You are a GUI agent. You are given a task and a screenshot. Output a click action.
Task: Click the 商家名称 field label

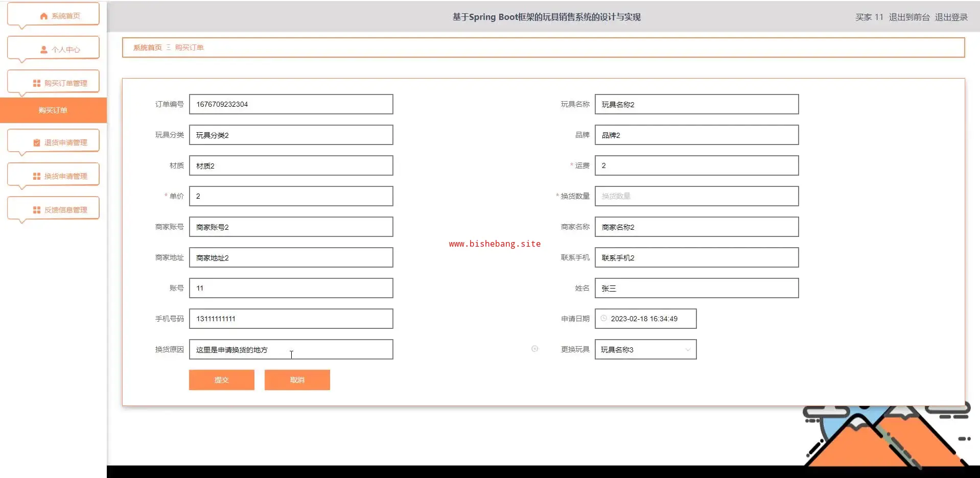pos(575,227)
